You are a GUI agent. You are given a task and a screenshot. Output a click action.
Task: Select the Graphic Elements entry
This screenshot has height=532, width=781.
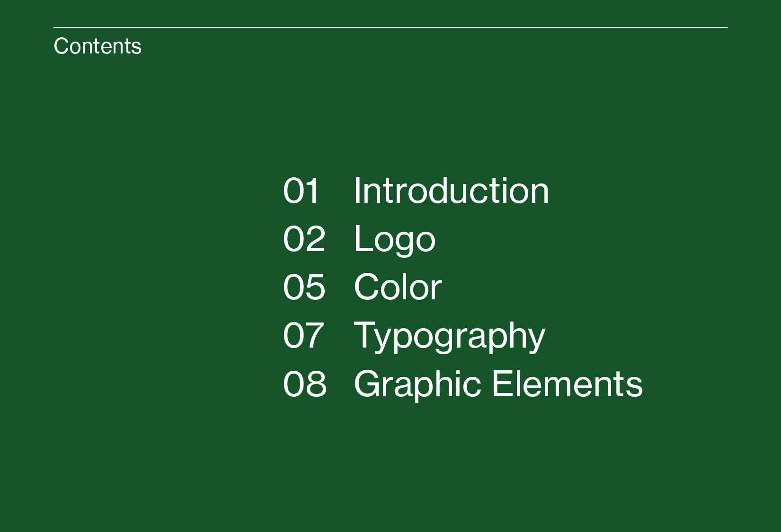(498, 385)
